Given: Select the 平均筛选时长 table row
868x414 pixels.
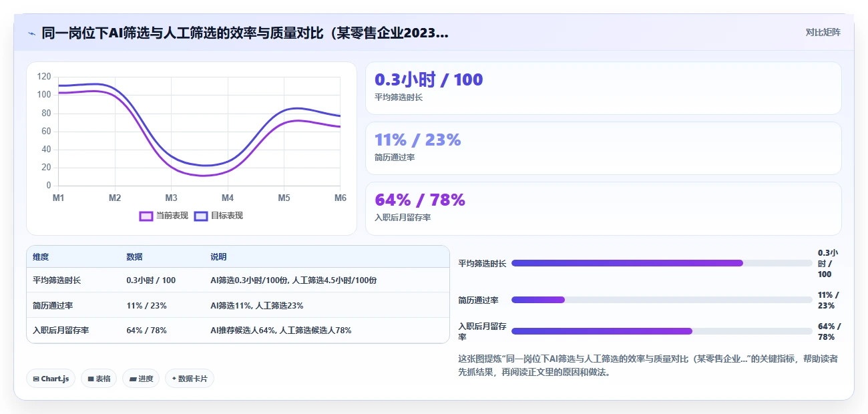Looking at the screenshot, I should pos(238,280).
